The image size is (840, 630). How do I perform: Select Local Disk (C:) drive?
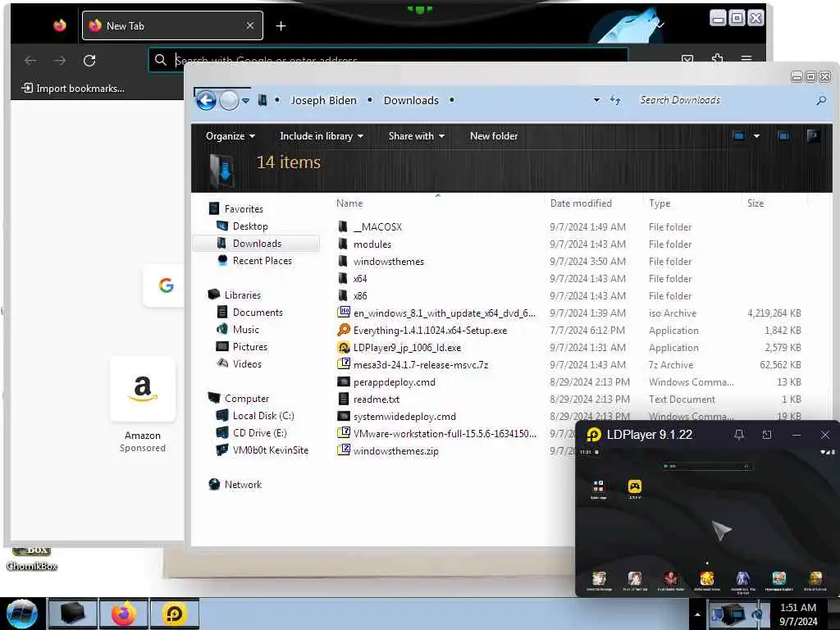click(x=263, y=415)
